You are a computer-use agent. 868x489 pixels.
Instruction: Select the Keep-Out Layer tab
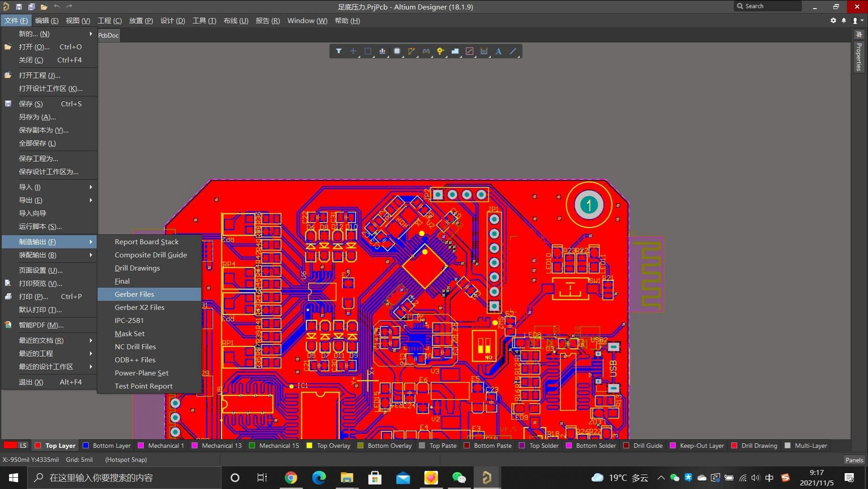pyautogui.click(x=701, y=446)
